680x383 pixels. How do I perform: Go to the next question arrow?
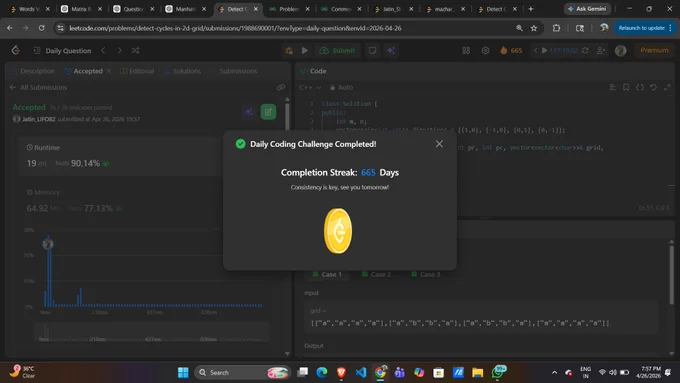pos(119,50)
